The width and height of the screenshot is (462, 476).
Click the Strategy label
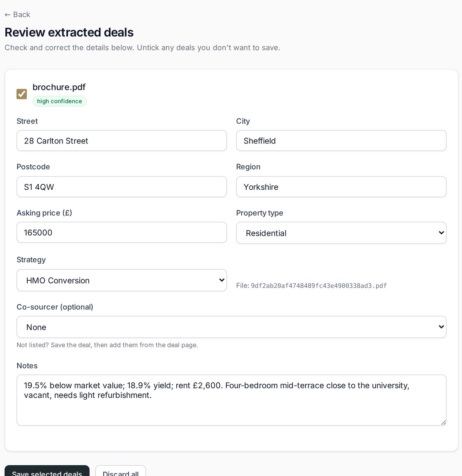(x=31, y=260)
